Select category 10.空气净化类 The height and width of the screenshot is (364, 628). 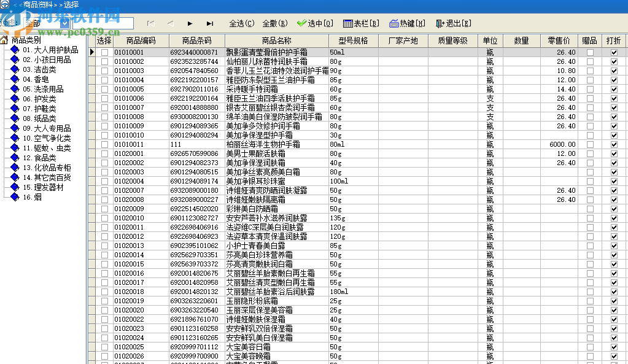point(47,138)
